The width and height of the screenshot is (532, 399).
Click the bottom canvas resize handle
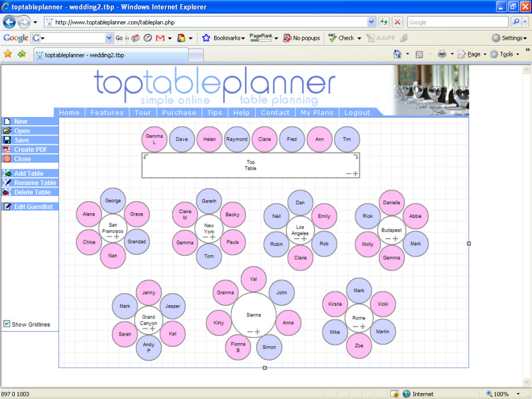click(265, 368)
